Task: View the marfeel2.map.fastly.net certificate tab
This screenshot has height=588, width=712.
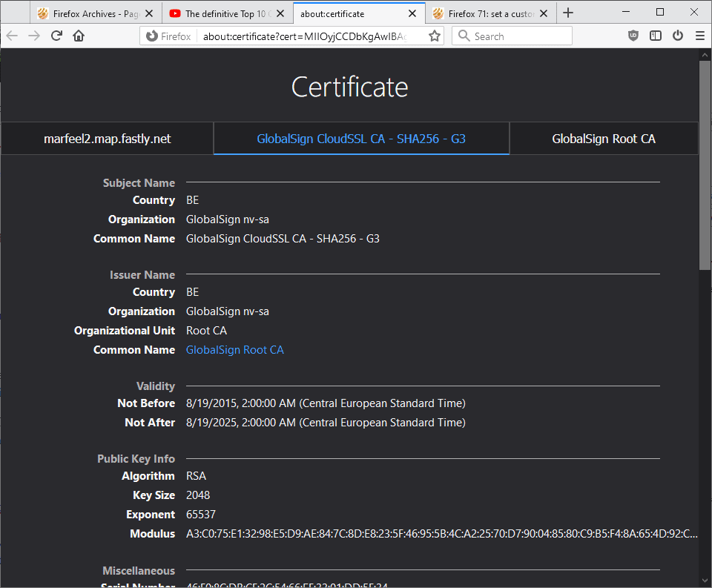Action: pos(107,139)
